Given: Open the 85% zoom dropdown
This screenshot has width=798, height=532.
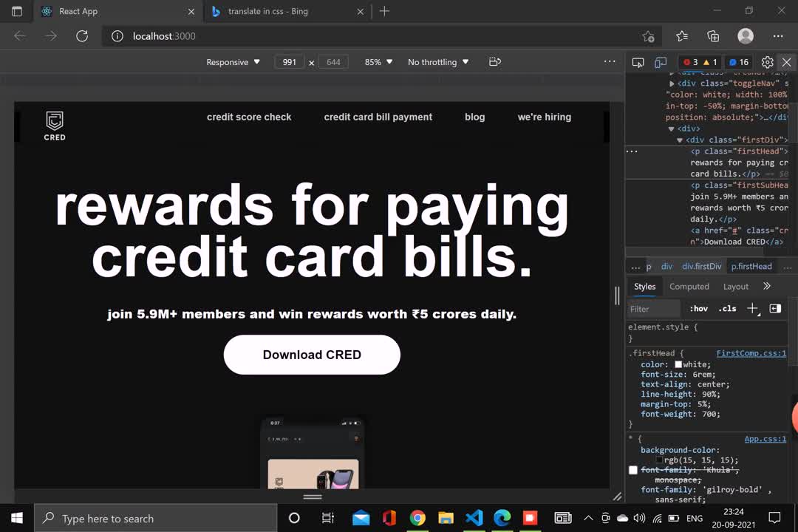Looking at the screenshot, I should coord(378,62).
